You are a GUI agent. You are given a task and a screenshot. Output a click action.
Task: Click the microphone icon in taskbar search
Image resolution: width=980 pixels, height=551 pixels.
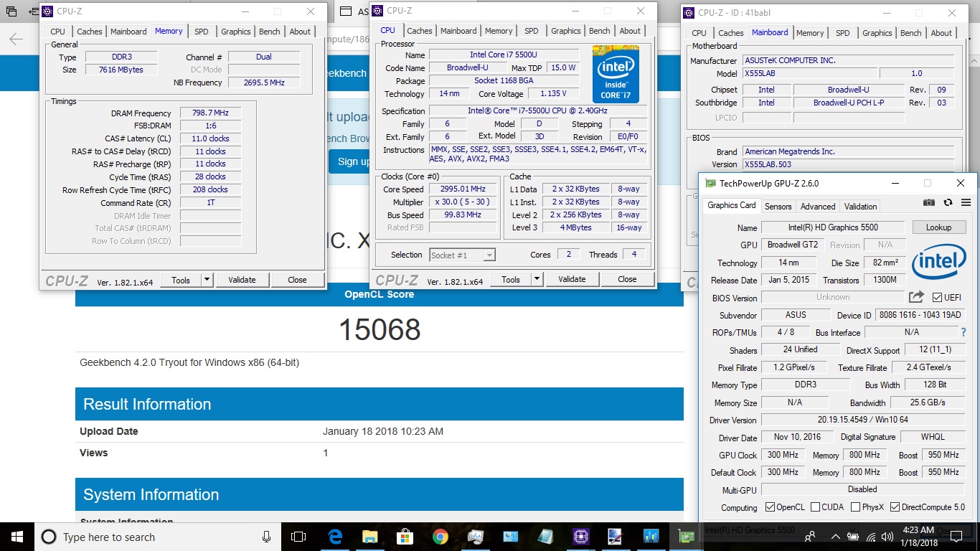coord(266,537)
